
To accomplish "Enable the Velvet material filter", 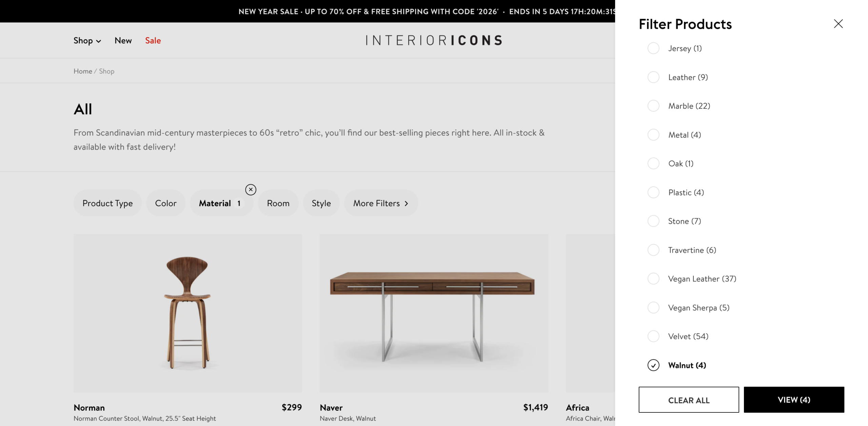I will tap(653, 336).
